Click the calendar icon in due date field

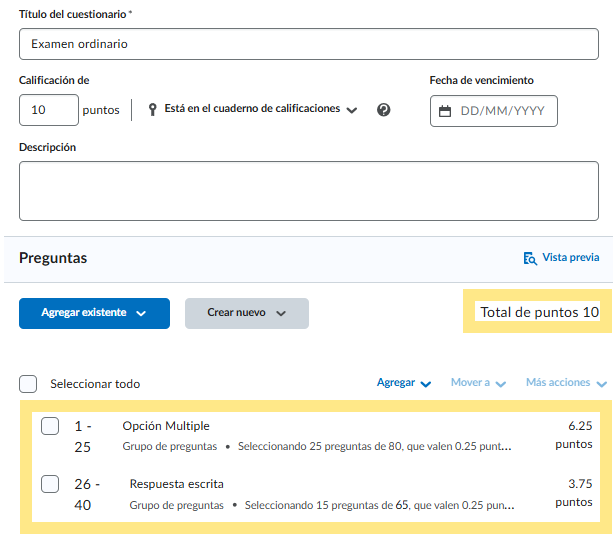tap(445, 111)
